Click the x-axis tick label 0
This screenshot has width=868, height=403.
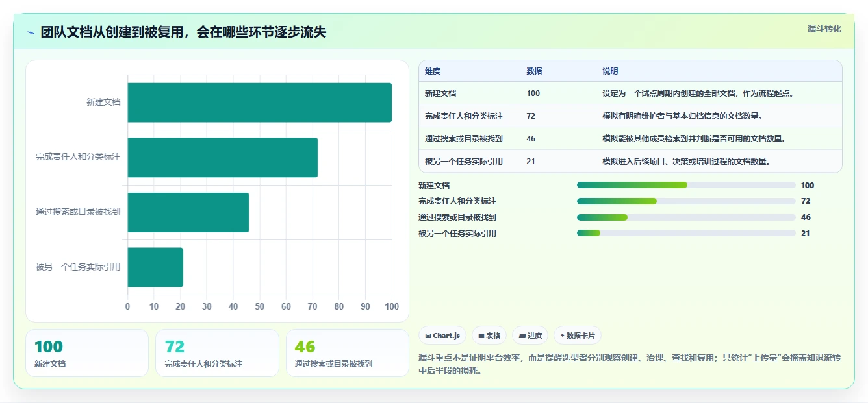(127, 306)
